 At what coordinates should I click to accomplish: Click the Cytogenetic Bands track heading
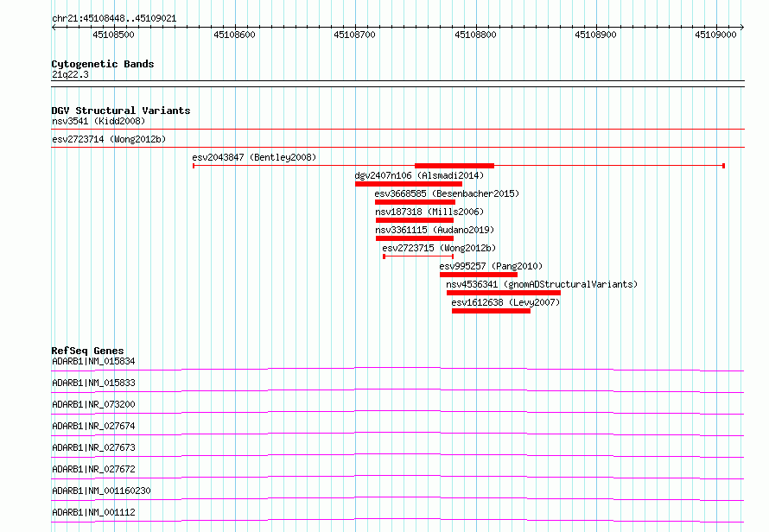coord(103,64)
